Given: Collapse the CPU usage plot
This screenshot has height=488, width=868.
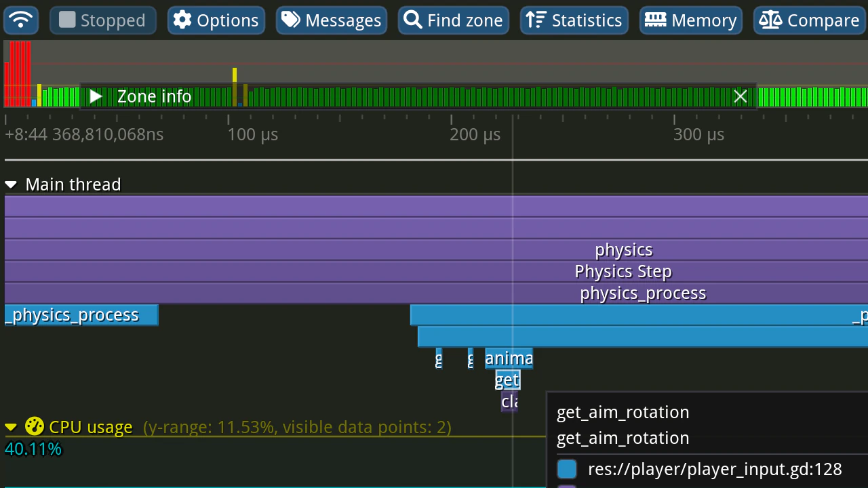Looking at the screenshot, I should [11, 427].
